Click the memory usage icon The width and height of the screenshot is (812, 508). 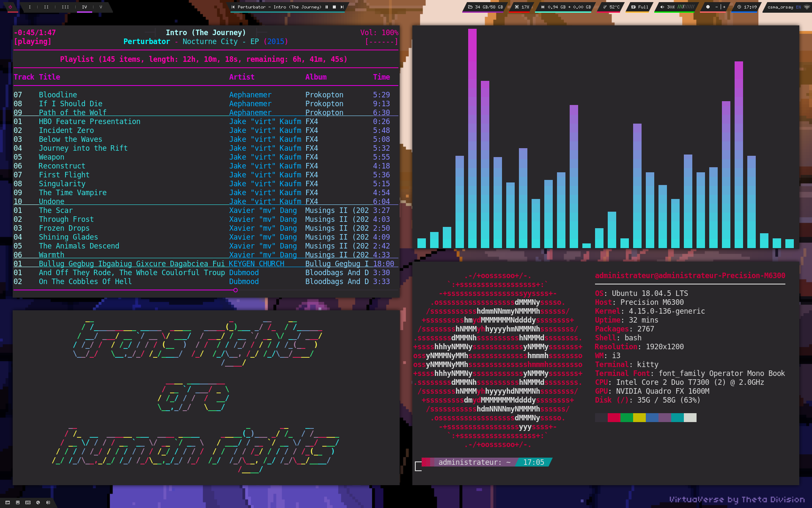(543, 7)
